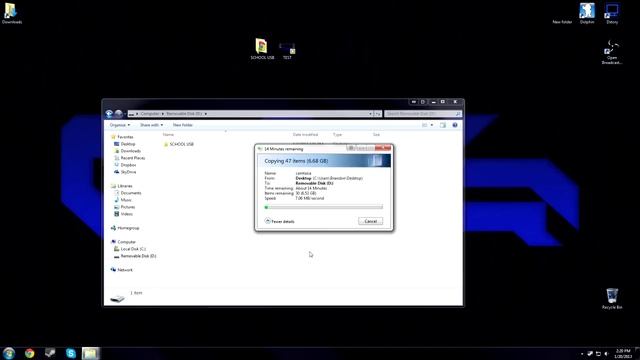Expand Removable Disk breadcrumb arrow in address bar
Screen dimensions: 640x360
pyautogui.click(x=205, y=114)
